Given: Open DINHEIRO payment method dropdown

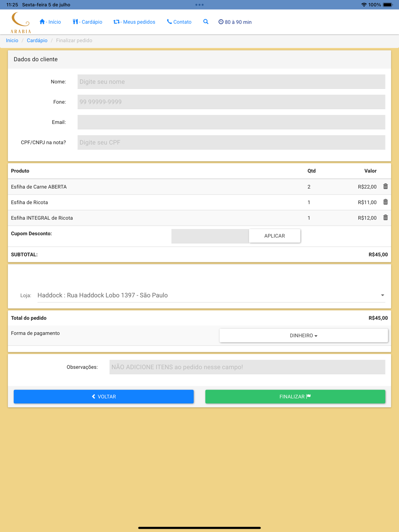Looking at the screenshot, I should pyautogui.click(x=304, y=335).
